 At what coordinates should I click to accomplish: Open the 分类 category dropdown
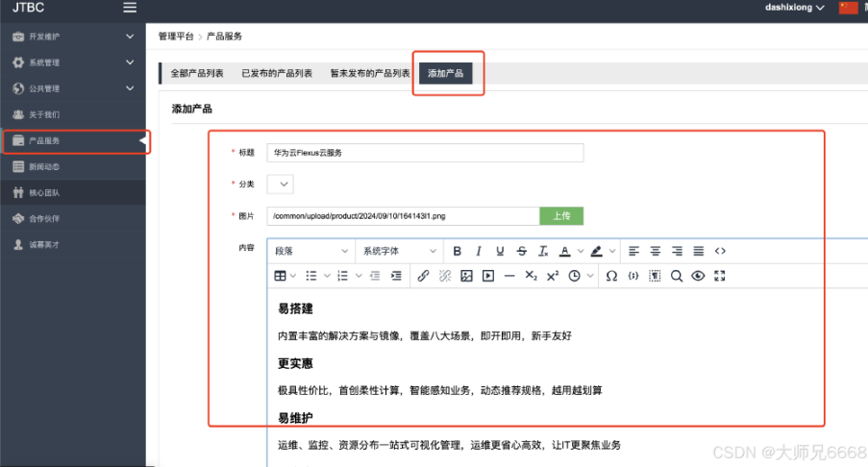(280, 184)
